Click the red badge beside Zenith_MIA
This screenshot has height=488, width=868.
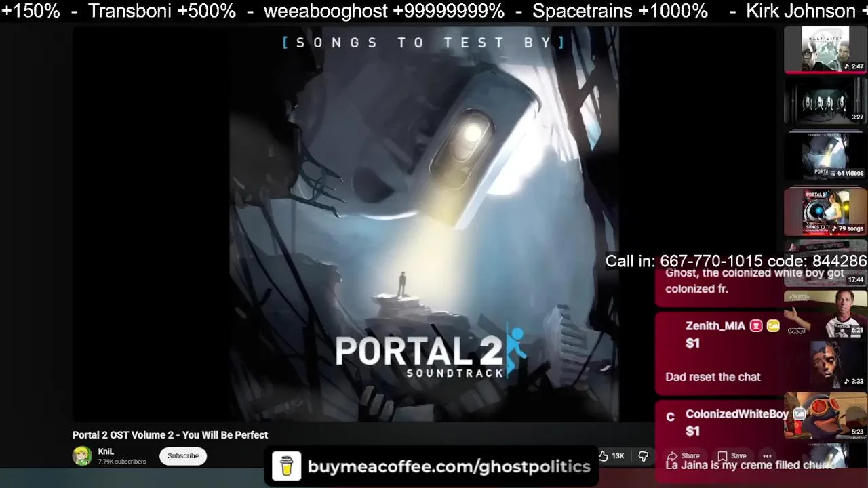(x=756, y=326)
